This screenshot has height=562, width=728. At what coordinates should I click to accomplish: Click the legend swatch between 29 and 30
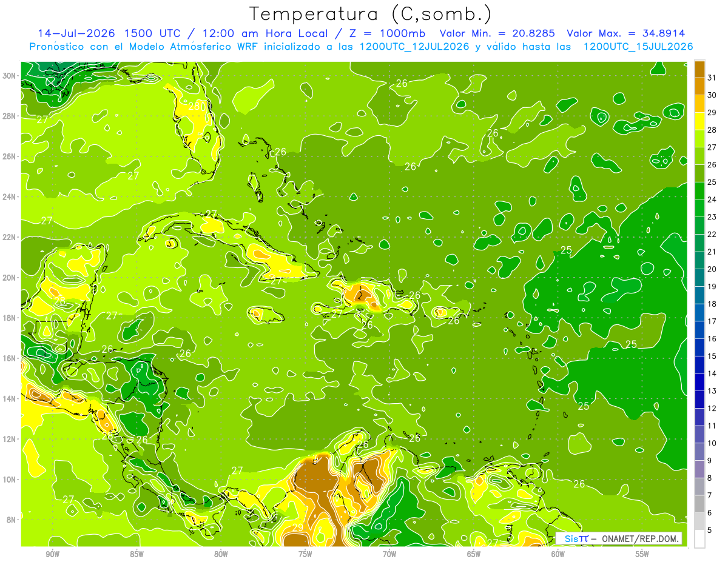pyautogui.click(x=700, y=104)
